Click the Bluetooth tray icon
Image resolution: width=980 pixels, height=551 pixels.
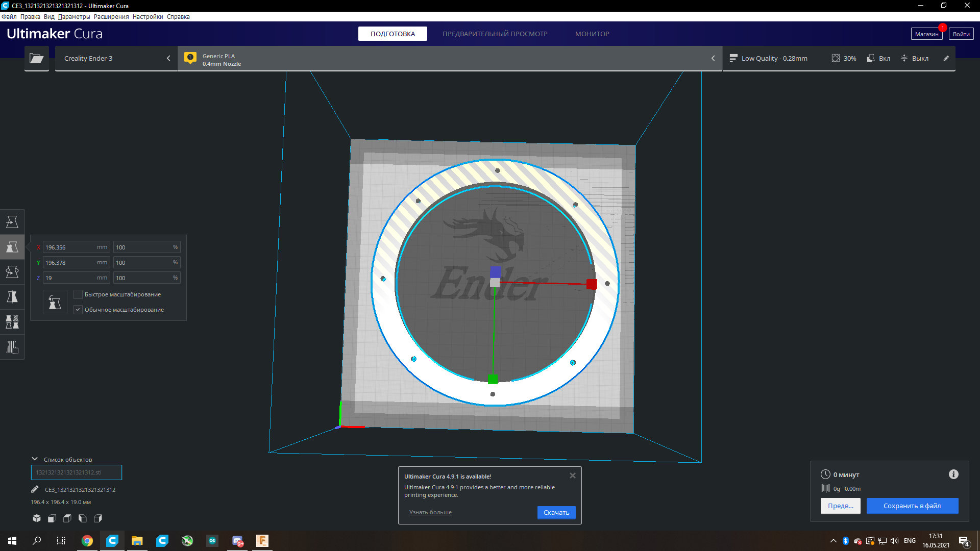(846, 541)
